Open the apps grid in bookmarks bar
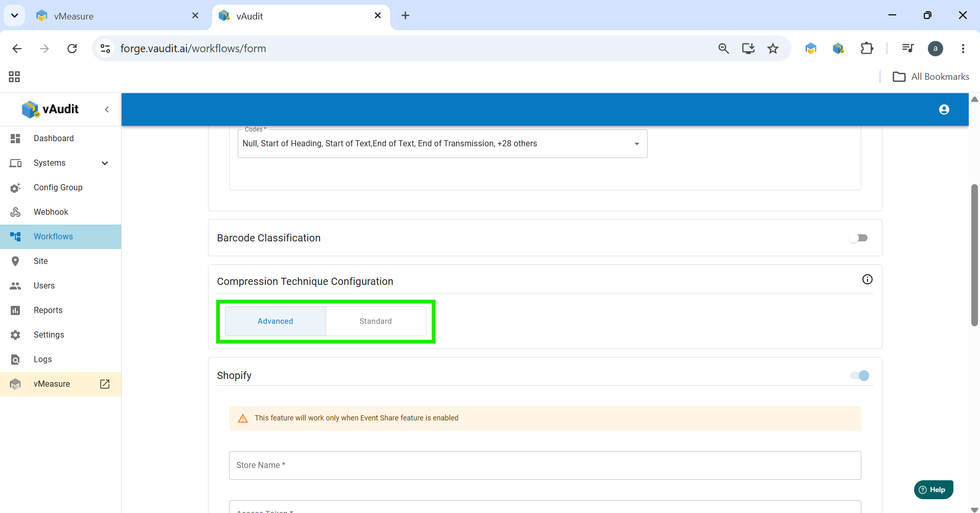This screenshot has height=513, width=980. click(14, 77)
